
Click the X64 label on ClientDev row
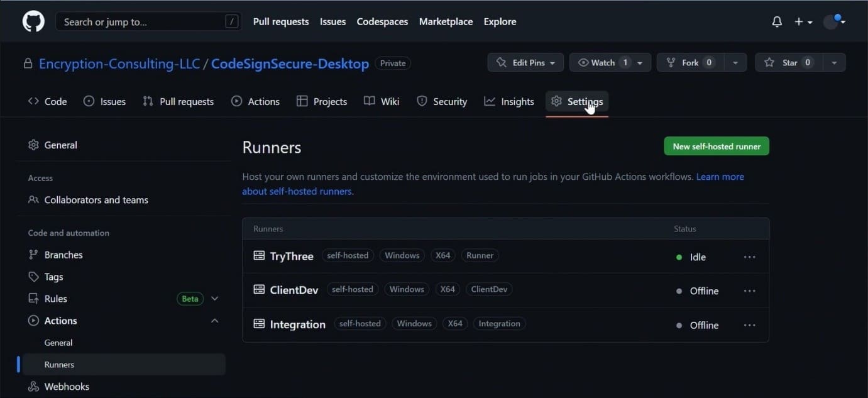[448, 289]
